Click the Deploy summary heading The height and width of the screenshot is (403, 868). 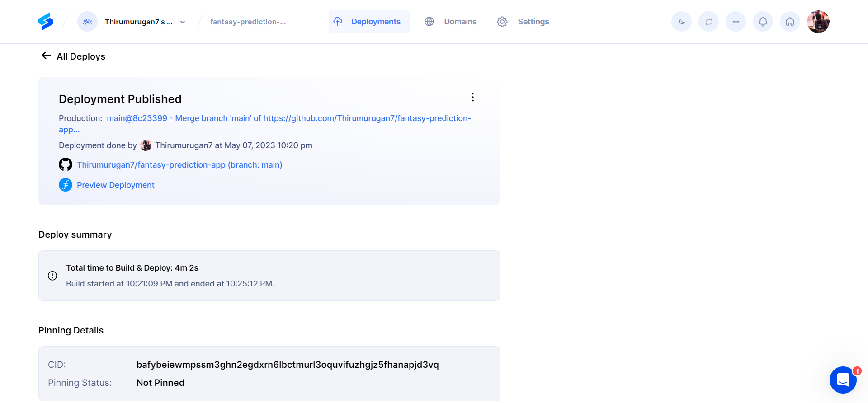tap(75, 234)
